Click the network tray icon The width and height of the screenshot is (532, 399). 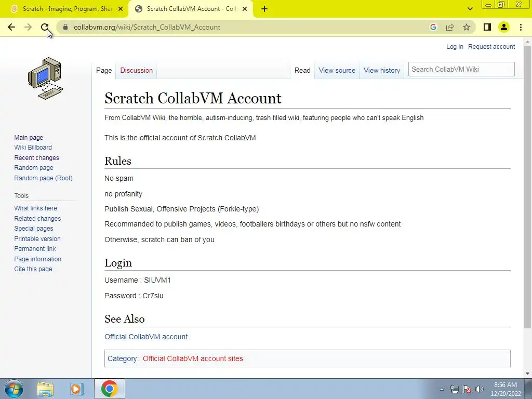pyautogui.click(x=454, y=389)
